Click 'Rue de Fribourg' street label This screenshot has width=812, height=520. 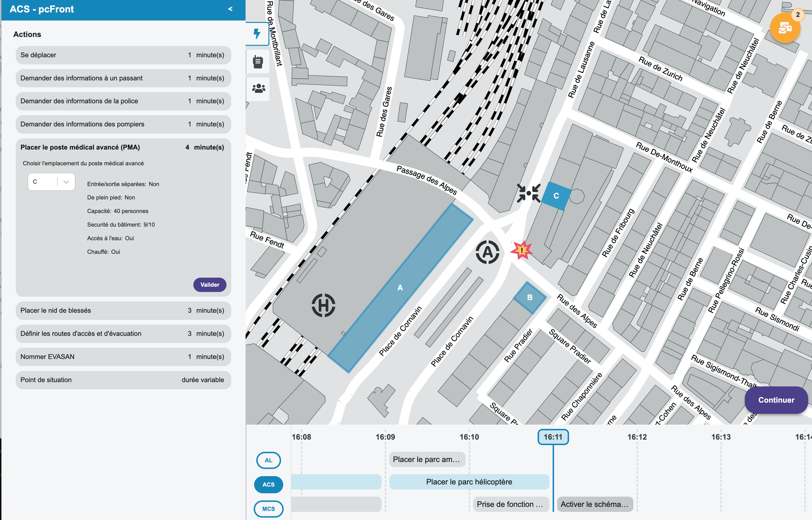point(618,233)
